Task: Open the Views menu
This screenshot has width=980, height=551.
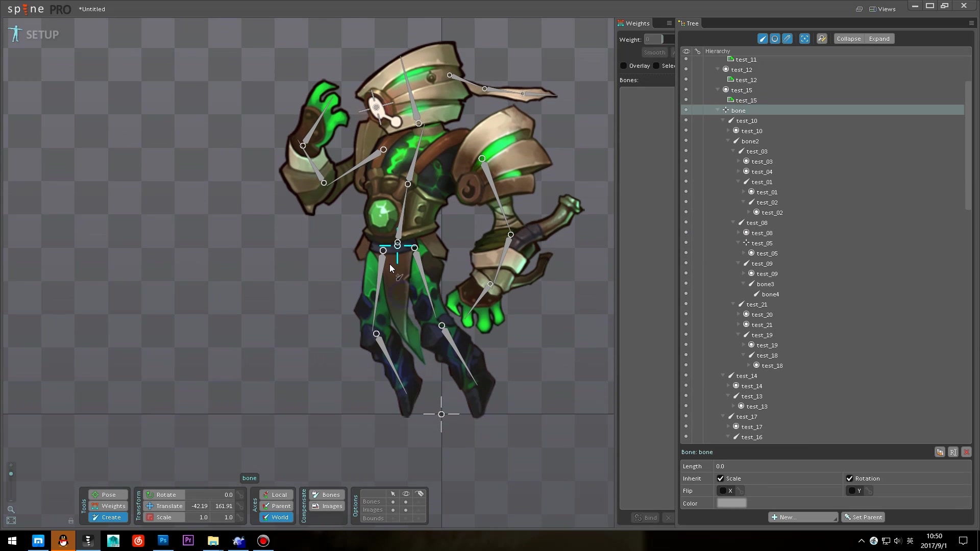Action: click(883, 9)
